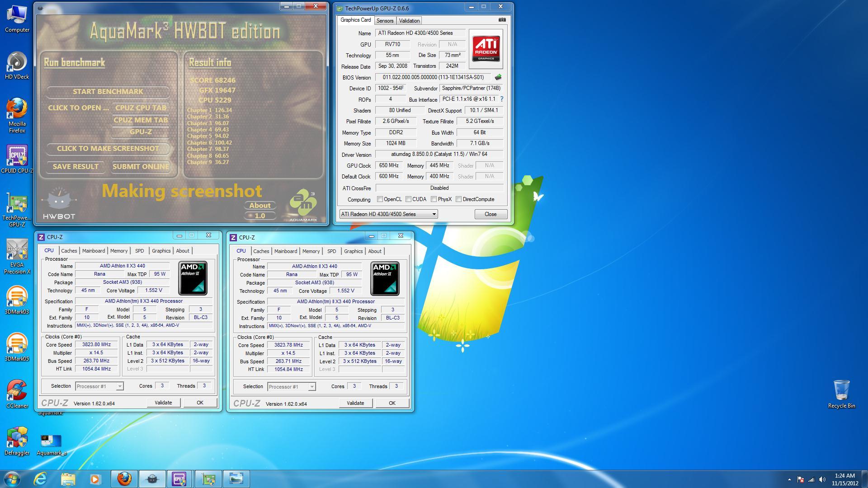Open the Recycle Bin
This screenshot has height=488, width=868.
[x=841, y=395]
